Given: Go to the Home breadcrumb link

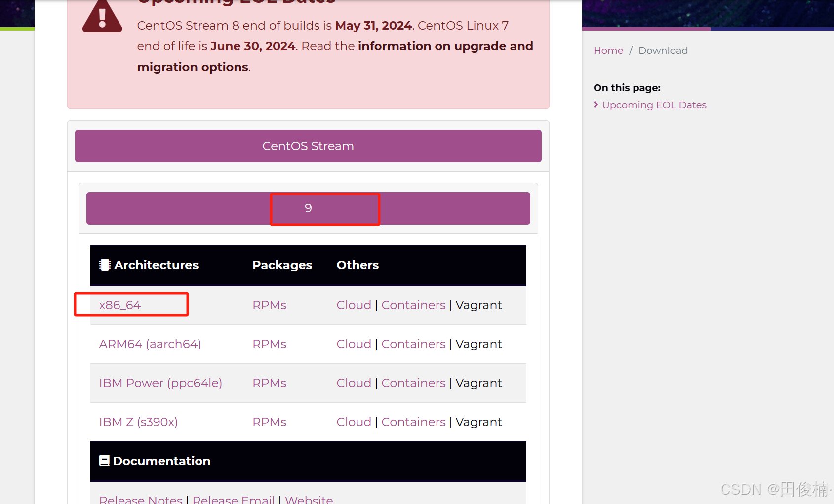Looking at the screenshot, I should pyautogui.click(x=608, y=50).
